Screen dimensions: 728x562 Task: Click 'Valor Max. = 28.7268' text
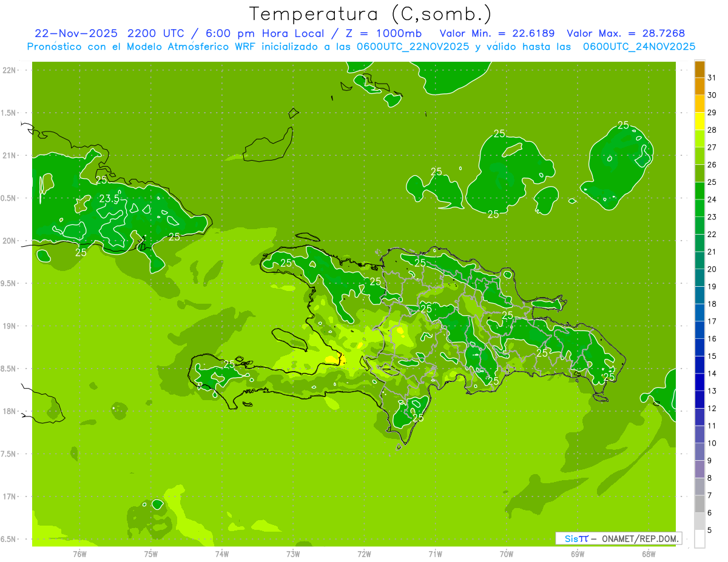coord(626,33)
